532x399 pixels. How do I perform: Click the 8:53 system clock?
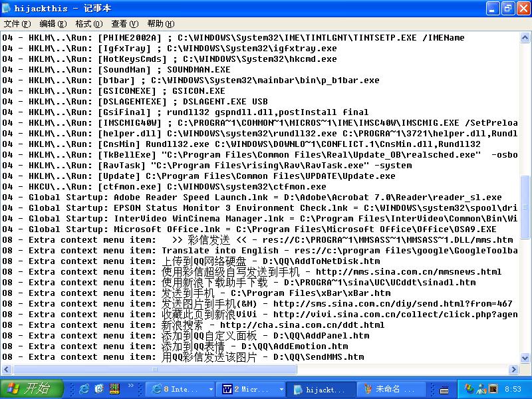point(512,389)
